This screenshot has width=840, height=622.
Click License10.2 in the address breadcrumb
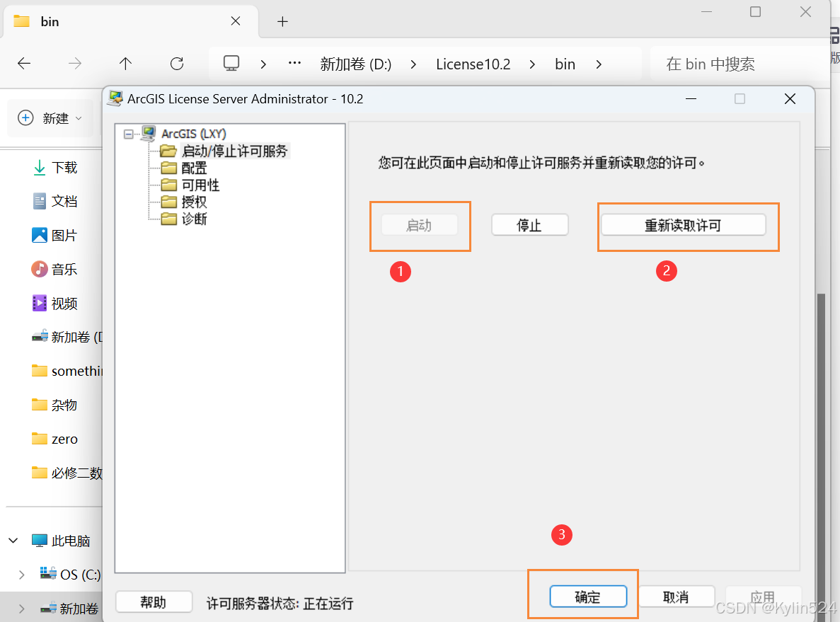(x=473, y=64)
